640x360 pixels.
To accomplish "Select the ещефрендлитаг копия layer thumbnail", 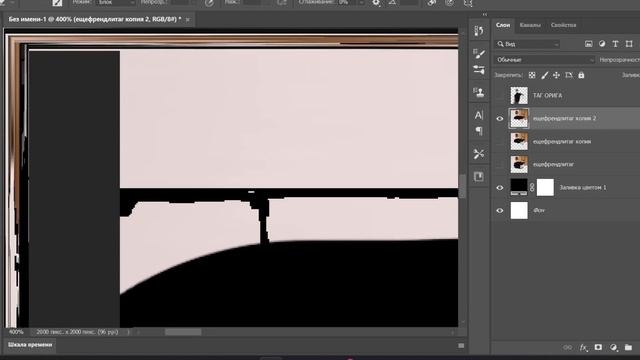I will pos(519,142).
